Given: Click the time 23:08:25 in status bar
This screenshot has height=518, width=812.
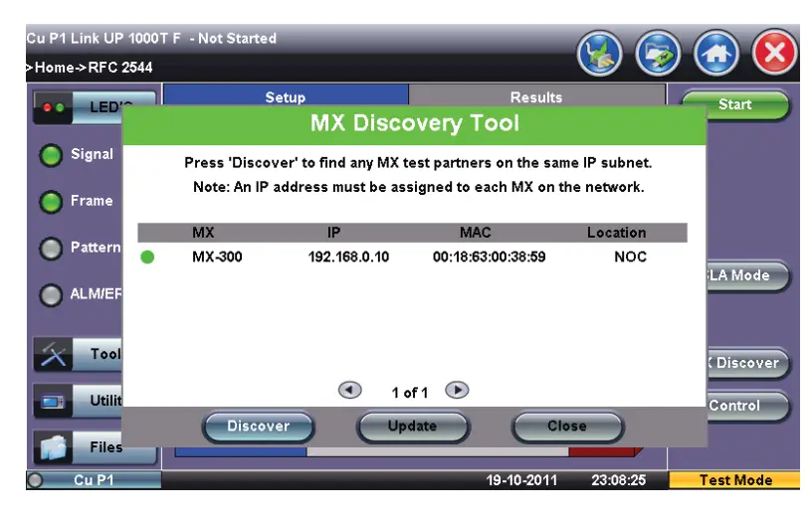Looking at the screenshot, I should coord(618,481).
